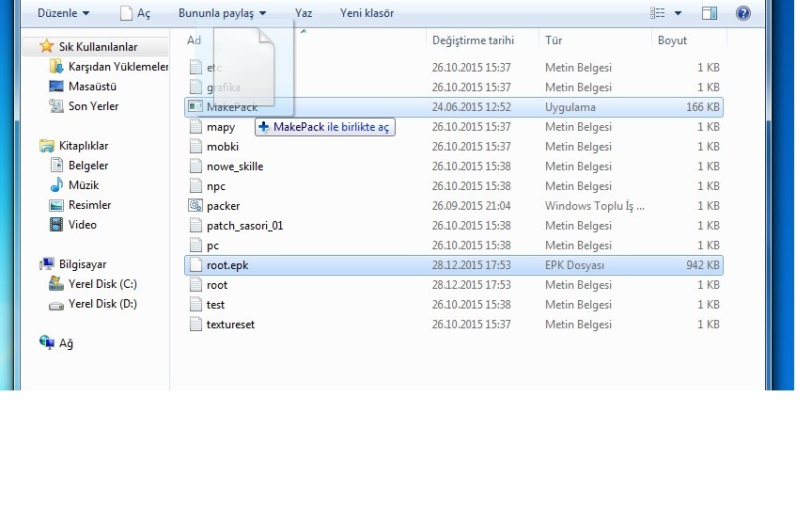Image resolution: width=812 pixels, height=508 pixels.
Task: Select the patch_sasori_01 file name
Action: (x=244, y=226)
